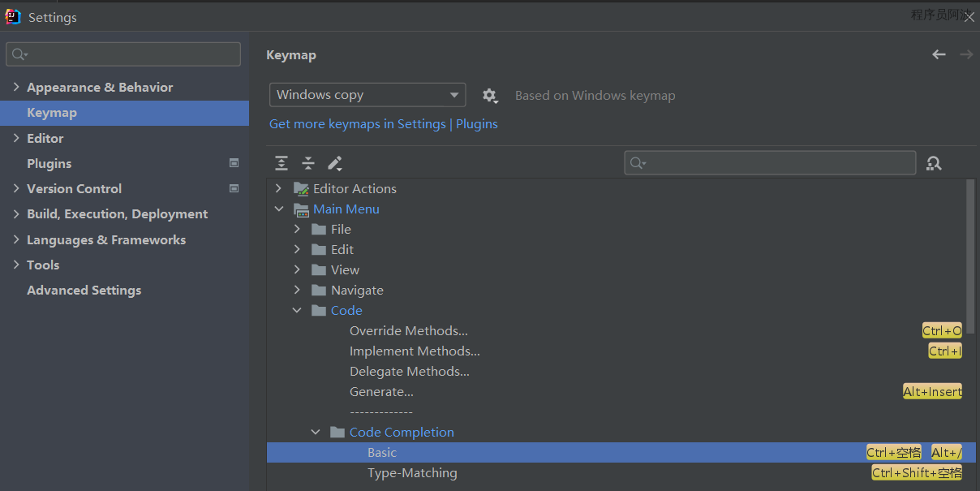Click the Collapse All icon in keymap toolbar

coord(308,163)
